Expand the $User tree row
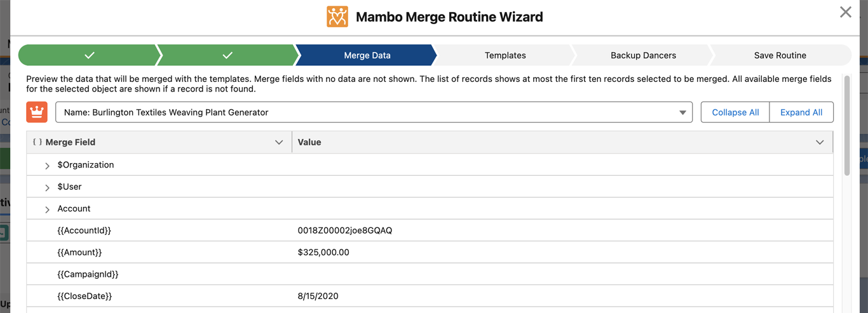Viewport: 868px width, 313px height. tap(47, 187)
